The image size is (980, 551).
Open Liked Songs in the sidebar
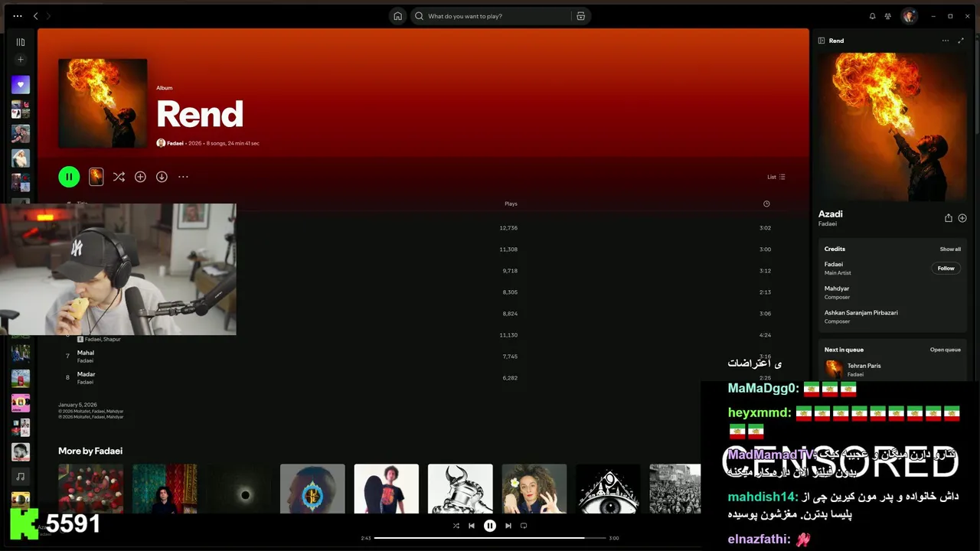pyautogui.click(x=21, y=85)
